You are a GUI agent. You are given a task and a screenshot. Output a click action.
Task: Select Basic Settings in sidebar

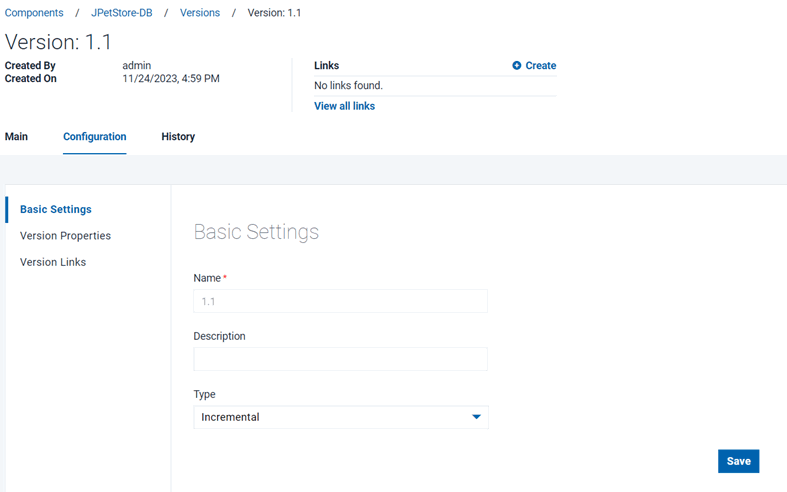tap(56, 210)
